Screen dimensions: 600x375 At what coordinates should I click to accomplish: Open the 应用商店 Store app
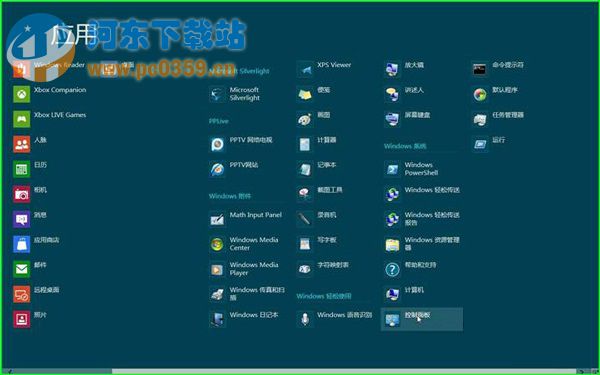36,244
